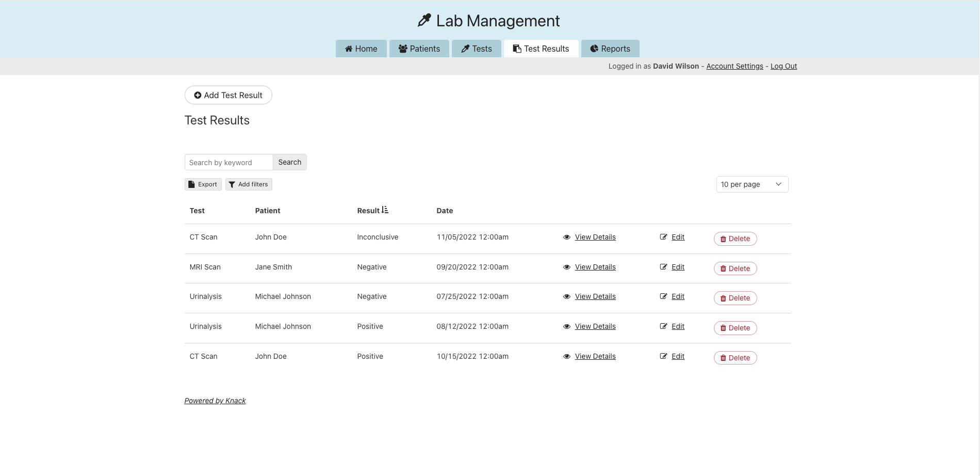
Task: Click the plus icon in Add Test Result
Action: 198,95
